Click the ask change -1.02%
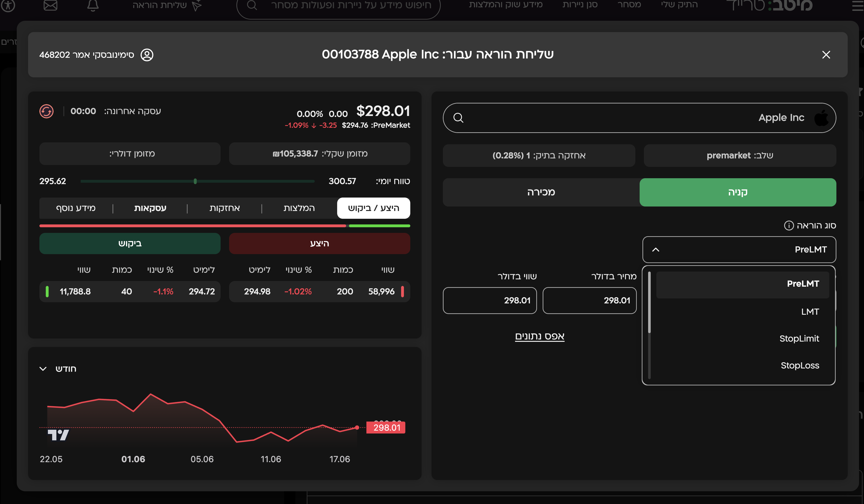This screenshot has height=504, width=864. (x=298, y=292)
